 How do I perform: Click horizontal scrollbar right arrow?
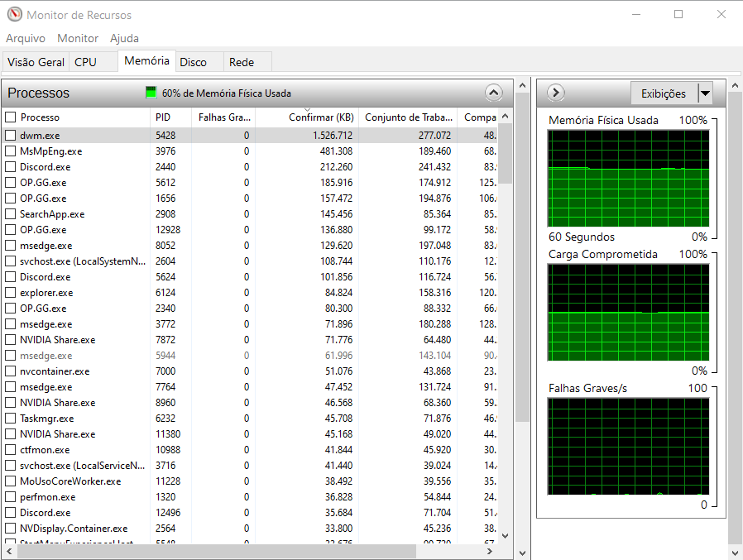(x=490, y=552)
